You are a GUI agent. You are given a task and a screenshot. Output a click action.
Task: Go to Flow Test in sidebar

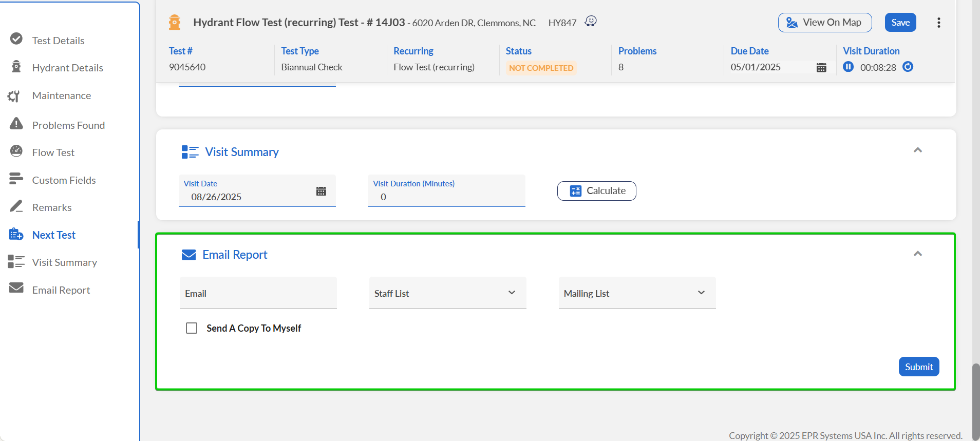tap(53, 152)
